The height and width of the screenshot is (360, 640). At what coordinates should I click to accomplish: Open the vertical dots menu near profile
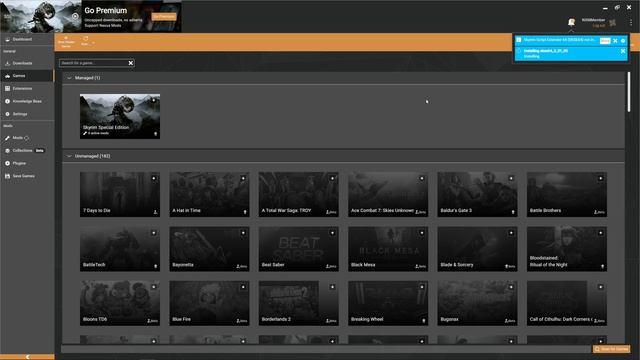click(631, 23)
